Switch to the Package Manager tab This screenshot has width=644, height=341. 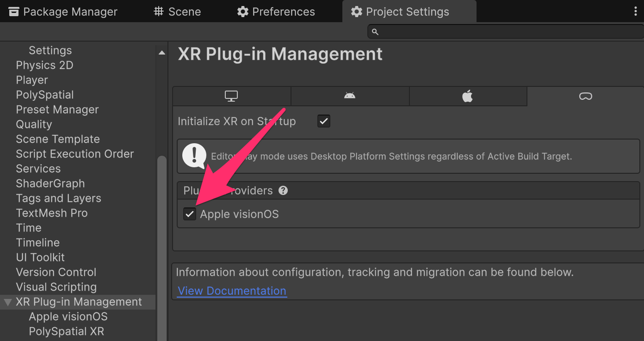[63, 12]
